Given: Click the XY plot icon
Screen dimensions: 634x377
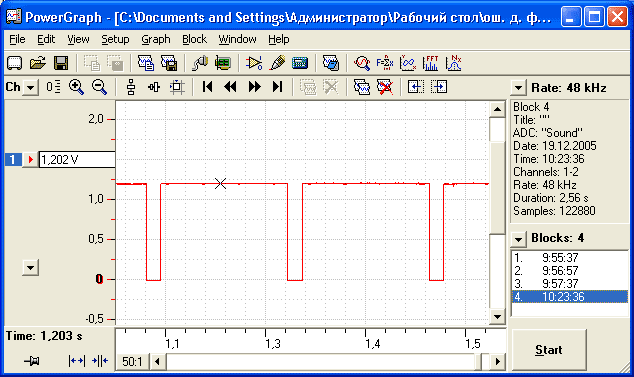Looking at the screenshot, I should [x=408, y=63].
